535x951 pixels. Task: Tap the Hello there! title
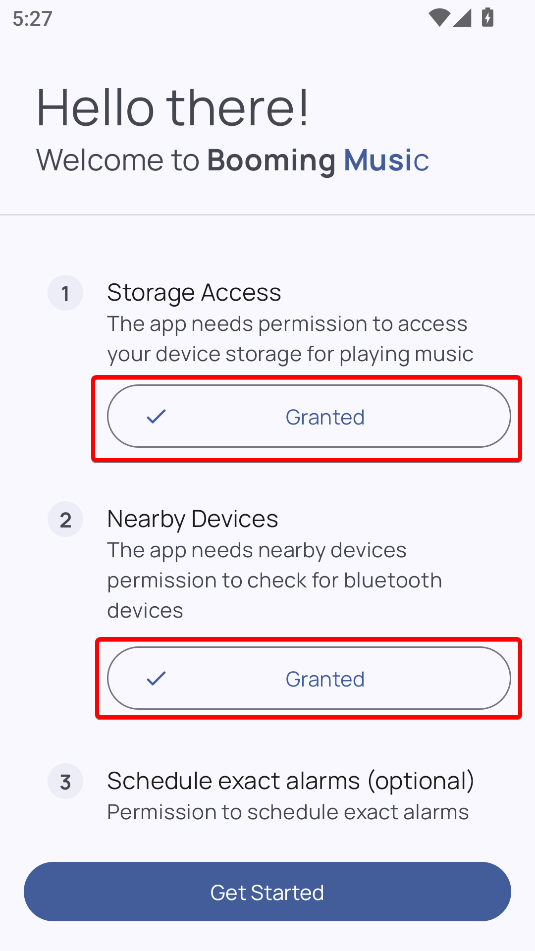pyautogui.click(x=173, y=107)
